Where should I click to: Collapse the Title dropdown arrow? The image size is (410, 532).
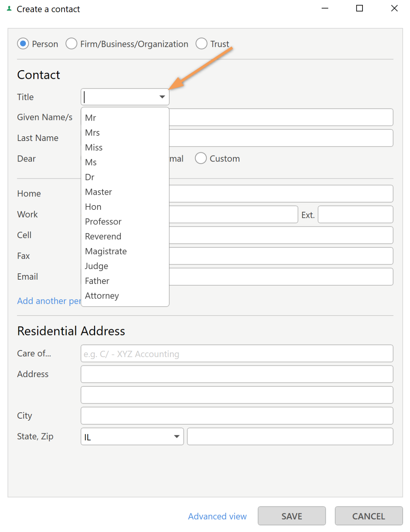coord(162,97)
